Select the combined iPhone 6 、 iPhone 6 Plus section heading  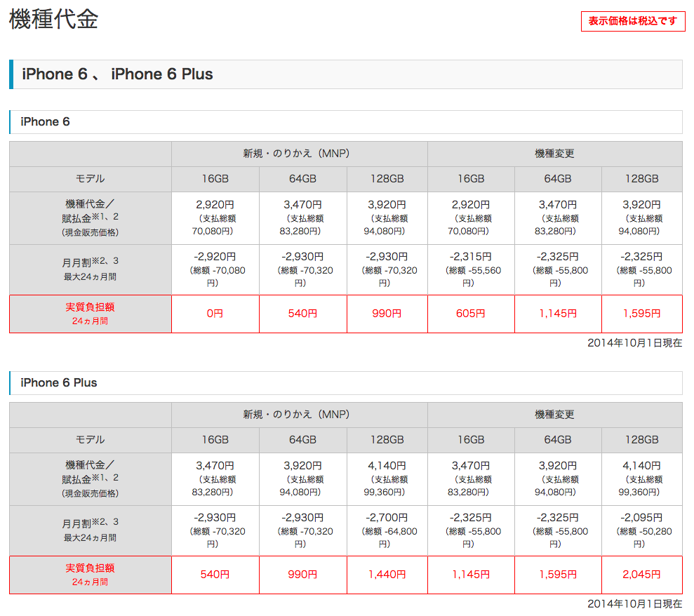point(117,74)
